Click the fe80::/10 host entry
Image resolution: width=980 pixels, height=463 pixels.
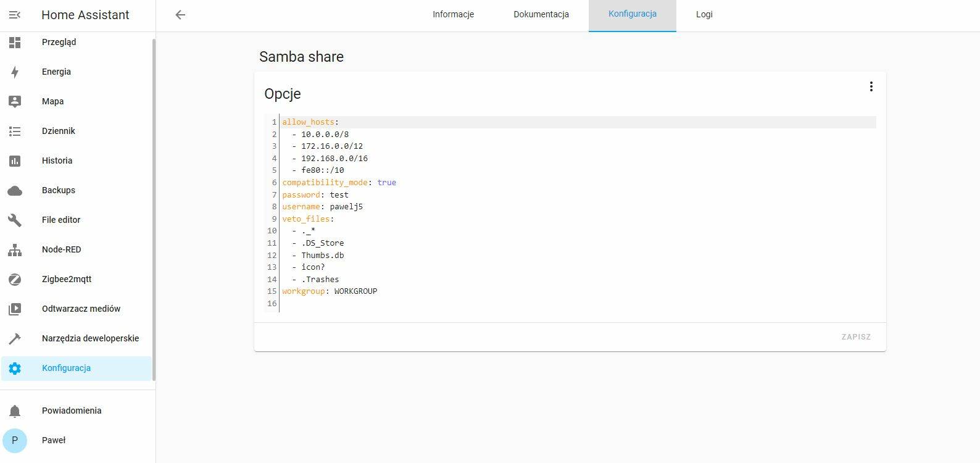pos(323,170)
